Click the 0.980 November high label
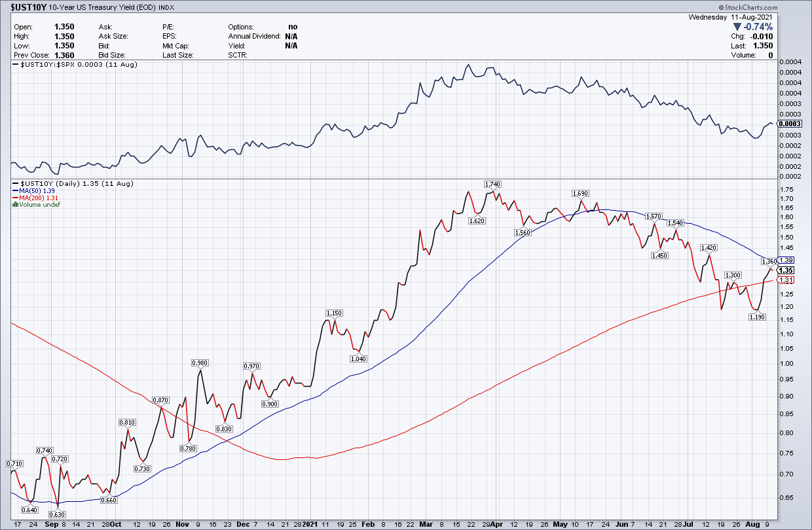 click(200, 362)
